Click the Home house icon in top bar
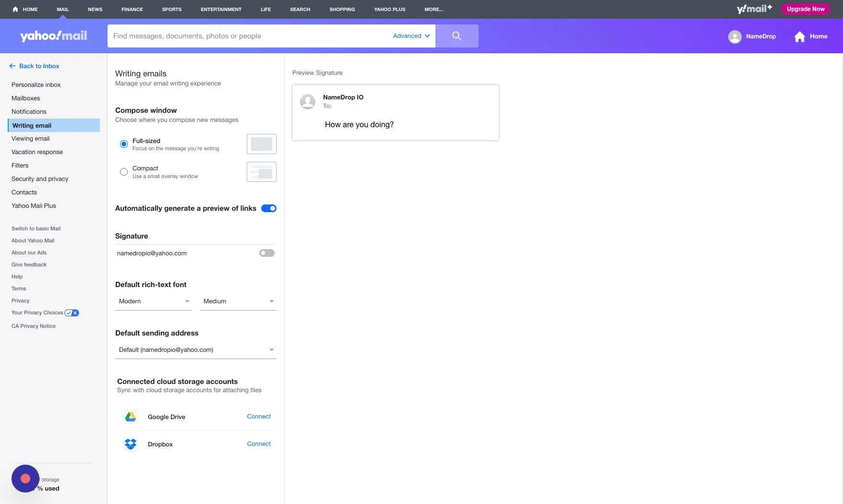 click(15, 9)
